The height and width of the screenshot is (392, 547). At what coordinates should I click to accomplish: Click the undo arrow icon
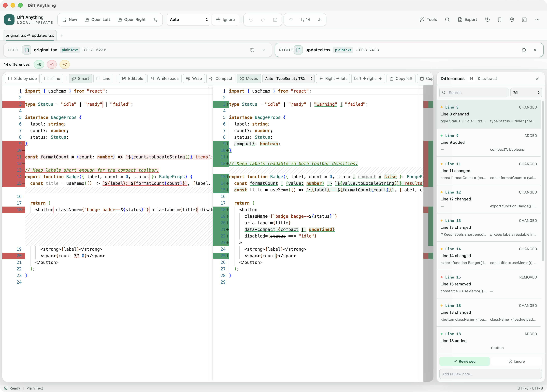click(x=251, y=20)
